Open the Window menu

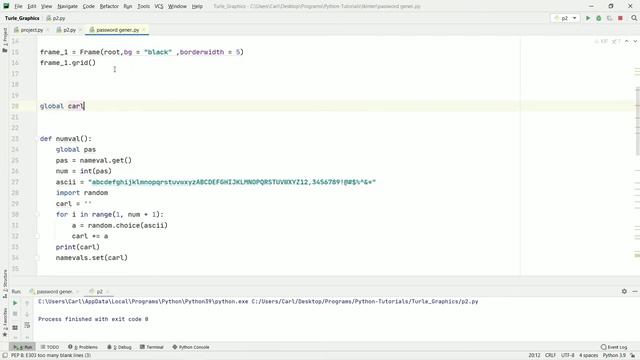point(177,6)
